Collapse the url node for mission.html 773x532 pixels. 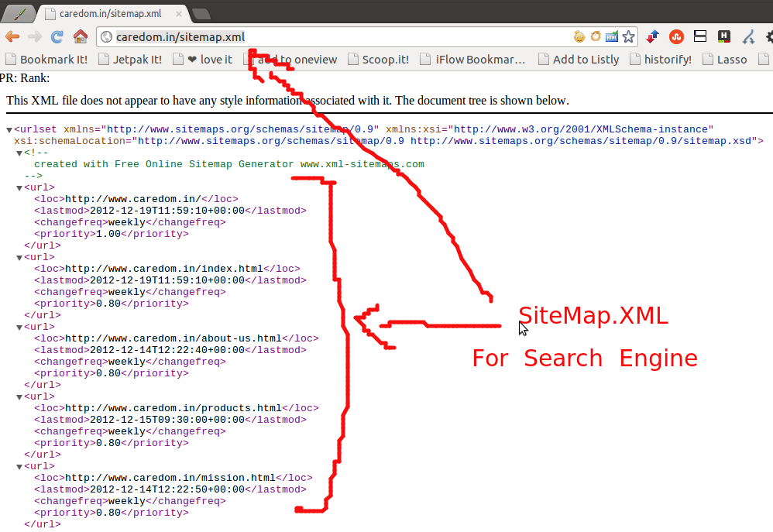click(x=19, y=467)
